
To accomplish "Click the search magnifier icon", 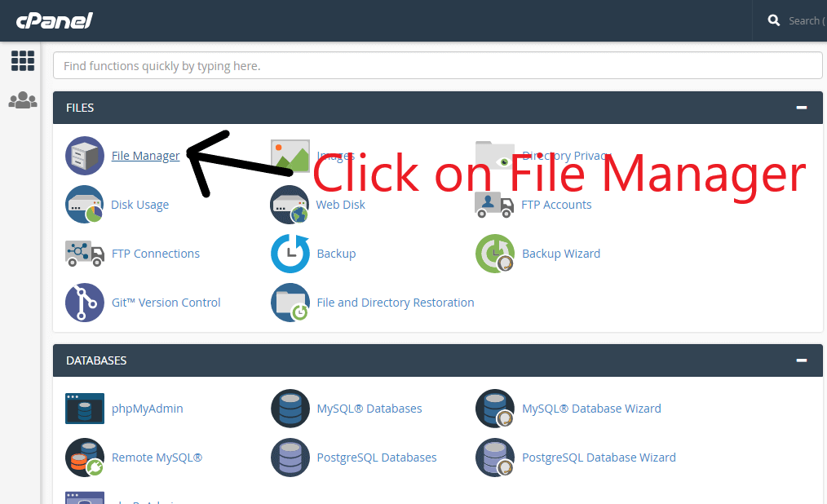I will [x=774, y=20].
